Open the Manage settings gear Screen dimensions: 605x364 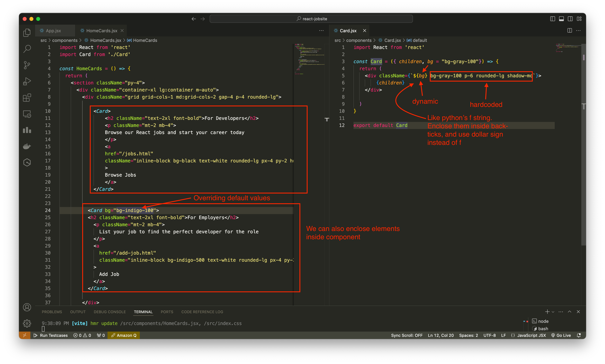point(27,323)
